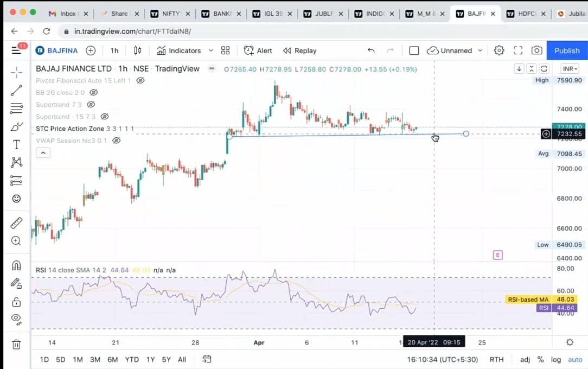Viewport: 588px width, 369px height.
Task: Select the 1Y time range
Action: pos(150,359)
